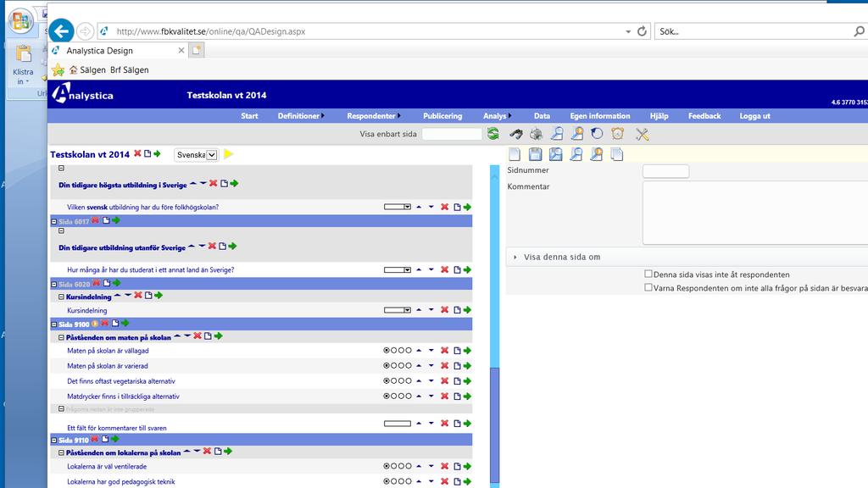Click the favorites star icon
The width and height of the screenshot is (868, 488).
pos(58,70)
